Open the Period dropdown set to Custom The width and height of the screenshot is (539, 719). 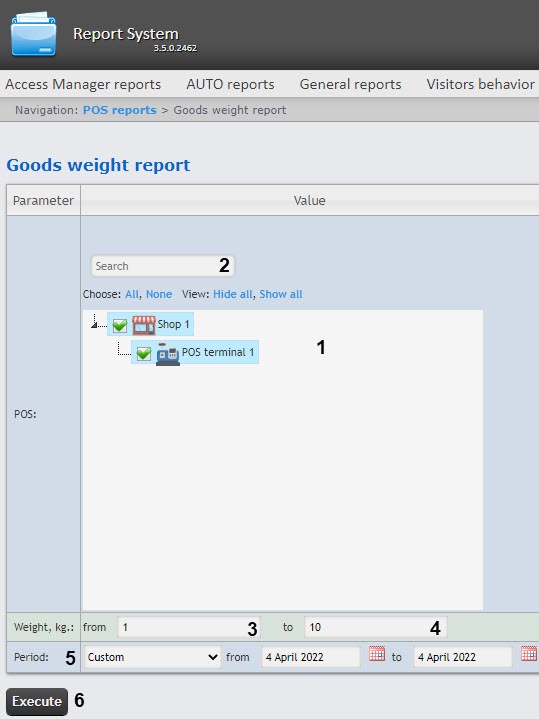(152, 657)
